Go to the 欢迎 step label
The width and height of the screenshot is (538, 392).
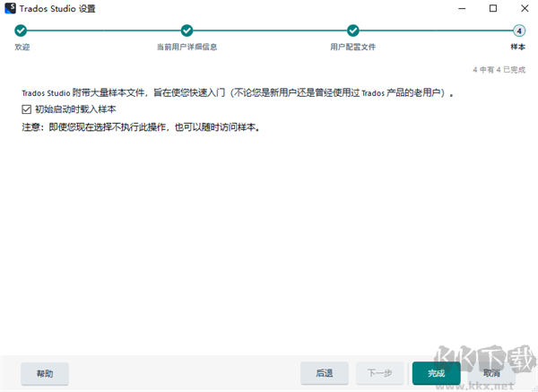(x=22, y=47)
